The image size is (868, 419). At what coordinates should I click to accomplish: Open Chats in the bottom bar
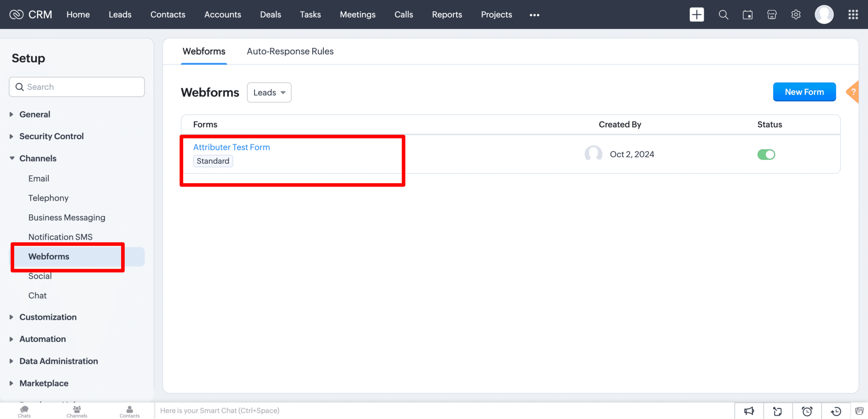24,411
